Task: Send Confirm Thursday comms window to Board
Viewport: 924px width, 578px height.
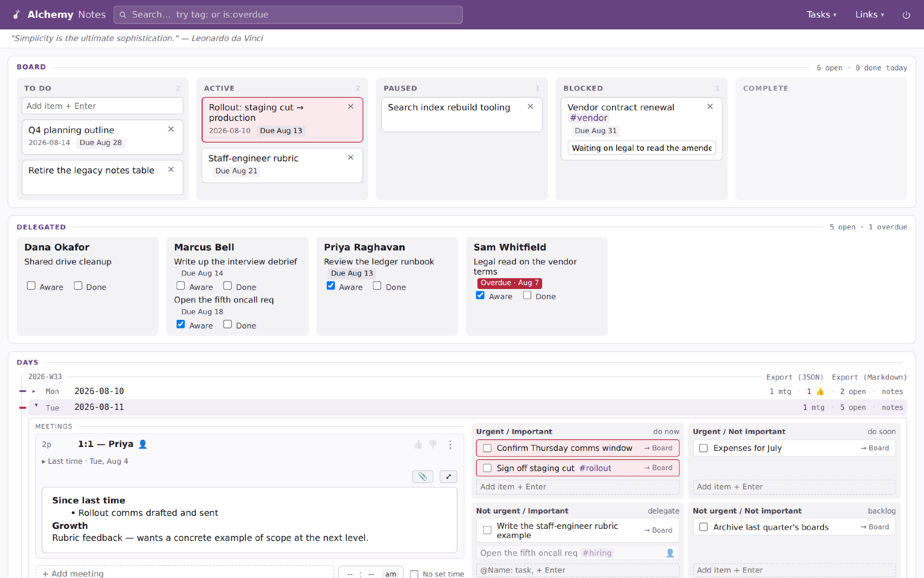Action: (658, 448)
